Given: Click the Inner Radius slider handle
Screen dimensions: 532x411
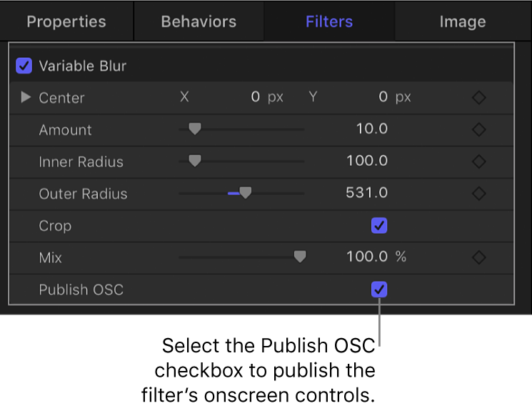Looking at the screenshot, I should (194, 162).
